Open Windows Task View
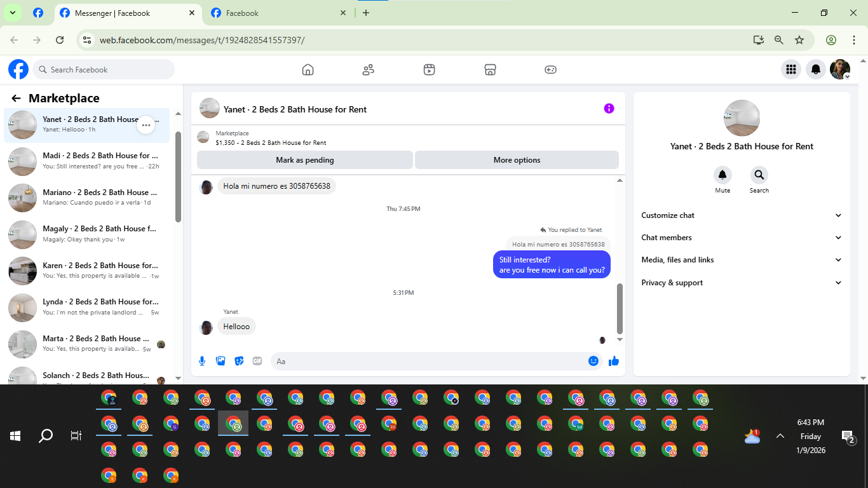The height and width of the screenshot is (488, 868). pyautogui.click(x=76, y=436)
